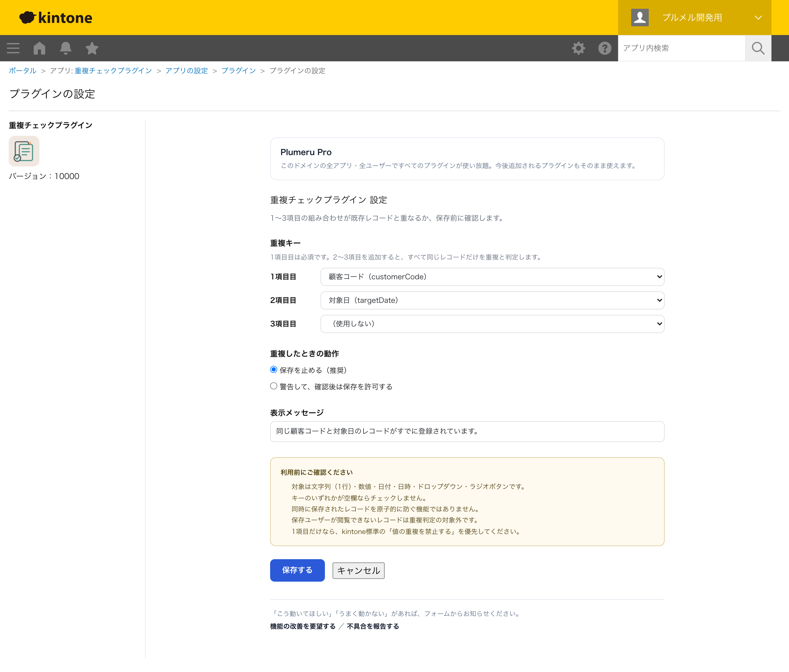Click the プラグインの設定 current breadcrumb
This screenshot has width=789, height=672.
298,71
